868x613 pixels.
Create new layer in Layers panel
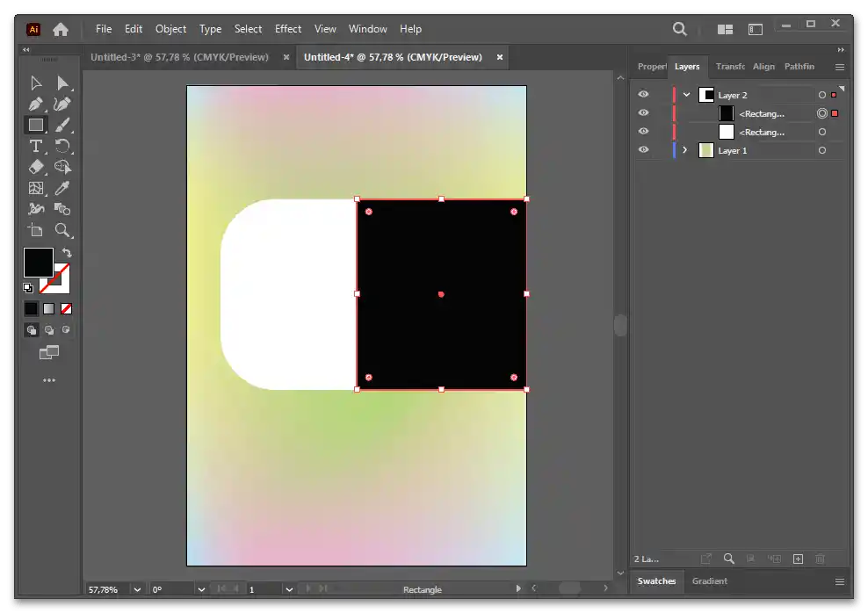[798, 559]
